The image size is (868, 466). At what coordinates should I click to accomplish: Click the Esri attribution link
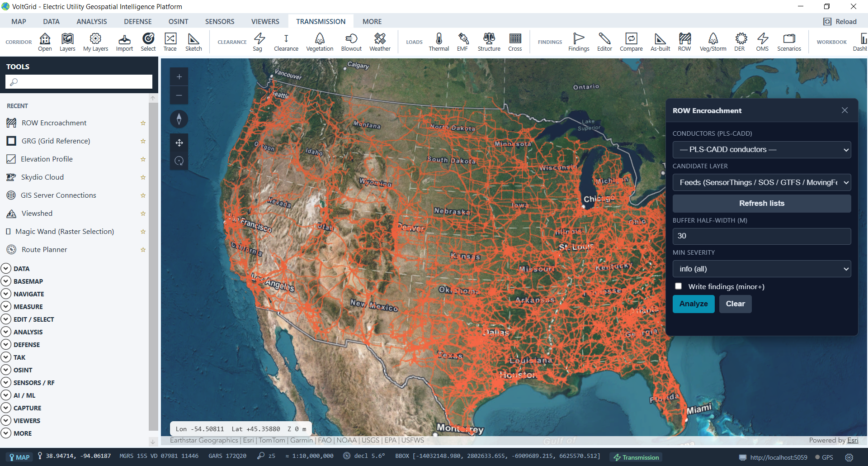click(853, 440)
